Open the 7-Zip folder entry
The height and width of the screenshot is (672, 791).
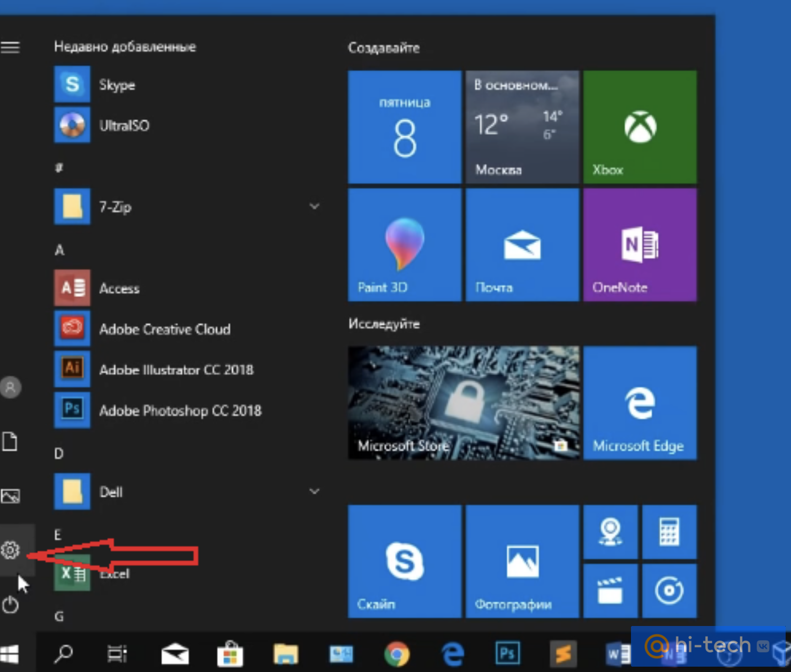(x=187, y=207)
